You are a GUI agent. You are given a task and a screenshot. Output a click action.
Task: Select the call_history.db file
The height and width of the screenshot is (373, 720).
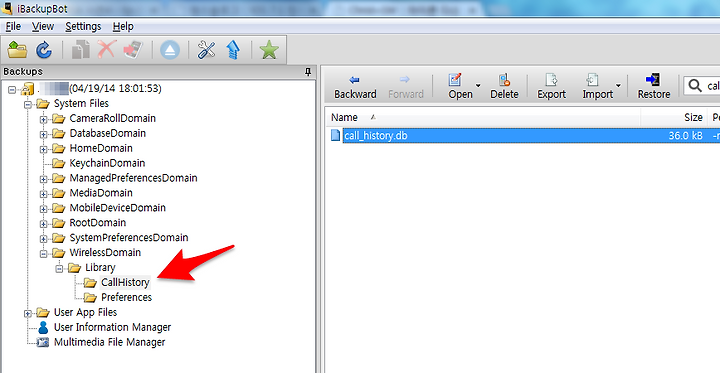pos(375,136)
